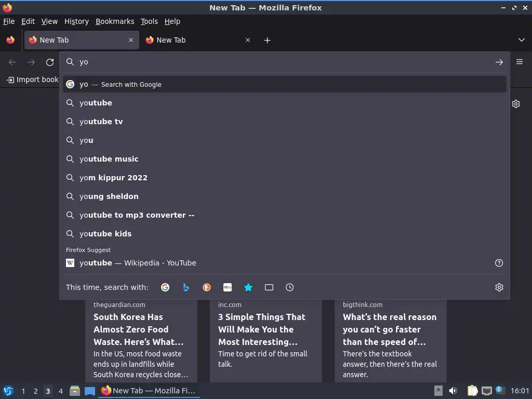532x399 pixels.
Task: Click the 16:01 clock in taskbar
Action: pos(520,391)
